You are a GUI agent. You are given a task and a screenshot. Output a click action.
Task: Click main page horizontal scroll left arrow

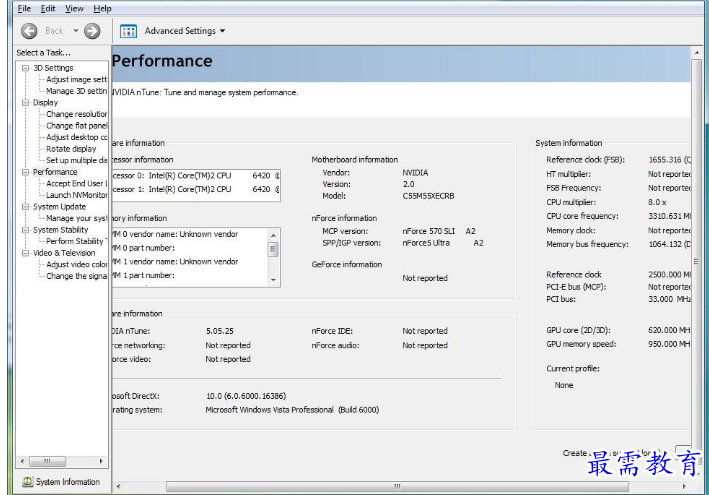(118, 487)
